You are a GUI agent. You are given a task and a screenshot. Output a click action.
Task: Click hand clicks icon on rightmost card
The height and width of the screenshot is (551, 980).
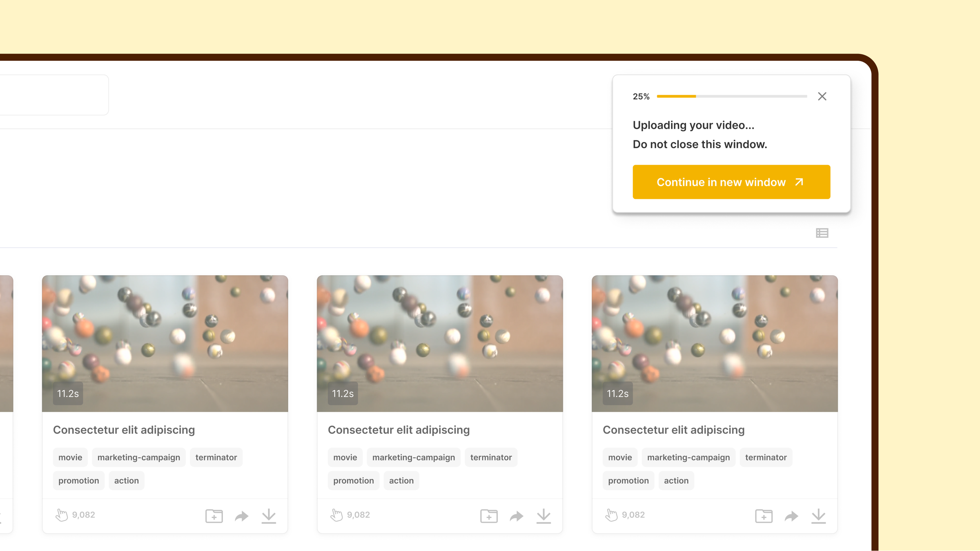pos(611,515)
